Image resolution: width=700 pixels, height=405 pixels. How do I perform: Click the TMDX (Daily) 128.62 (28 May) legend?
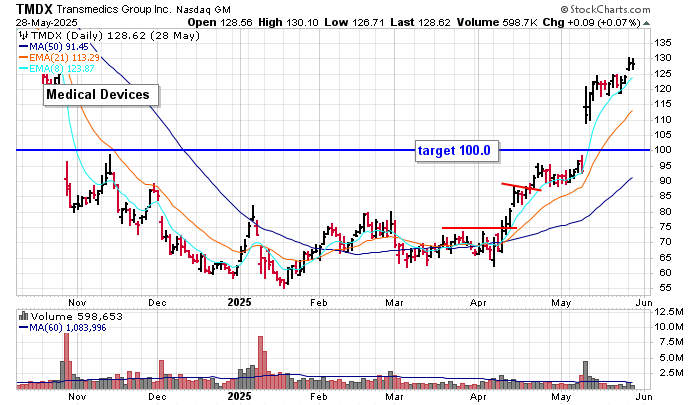(115, 35)
